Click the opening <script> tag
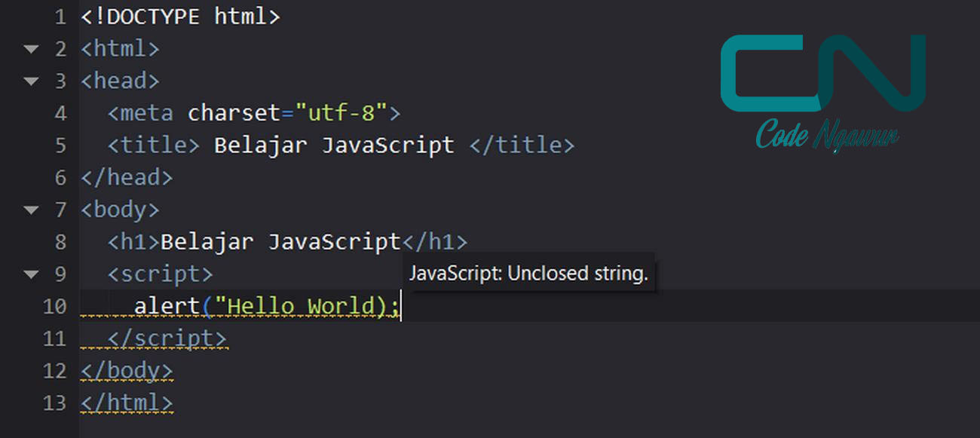 point(161,274)
